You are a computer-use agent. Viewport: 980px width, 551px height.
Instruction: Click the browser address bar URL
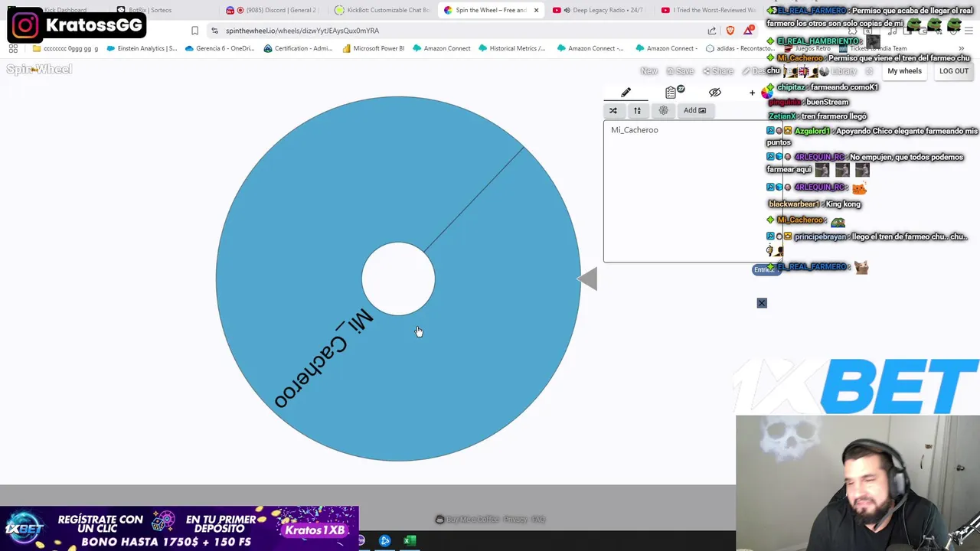click(302, 31)
